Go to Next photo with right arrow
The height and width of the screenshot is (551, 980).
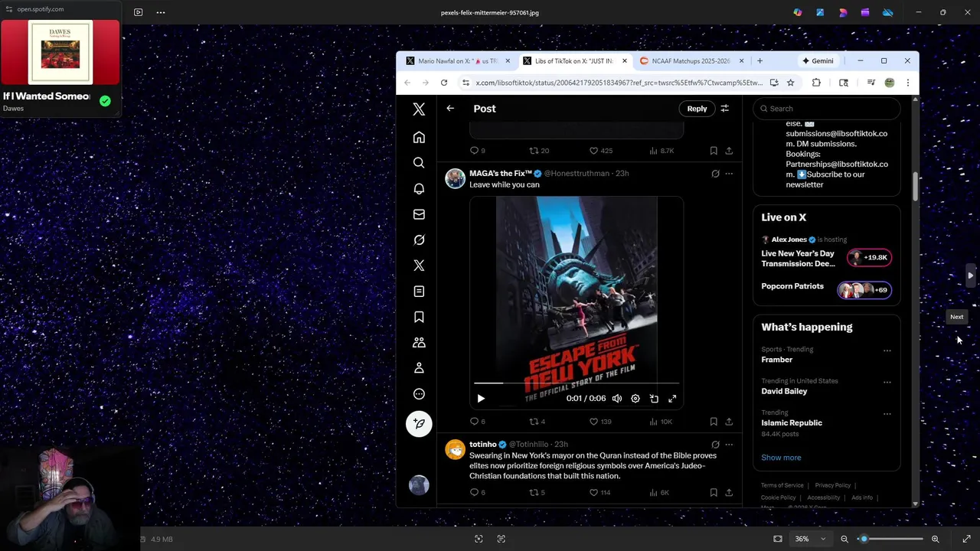tap(970, 275)
